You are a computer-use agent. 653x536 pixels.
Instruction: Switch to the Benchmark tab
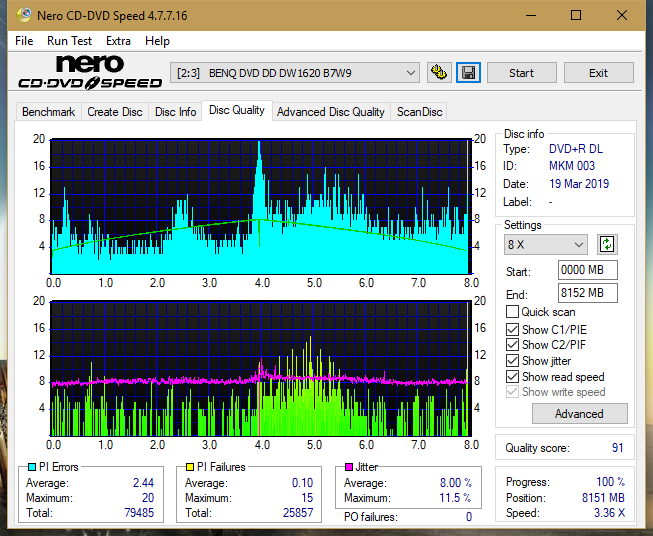point(48,112)
